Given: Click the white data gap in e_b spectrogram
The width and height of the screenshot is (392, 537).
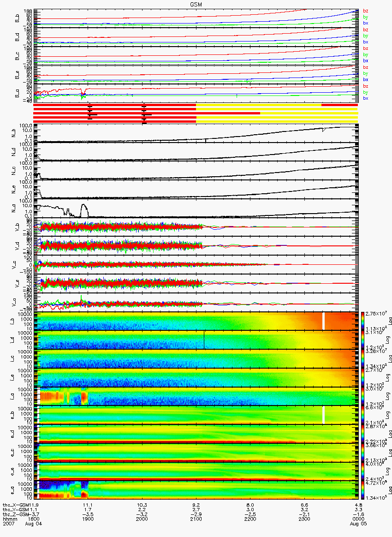Looking at the screenshot, I should click(x=323, y=415).
